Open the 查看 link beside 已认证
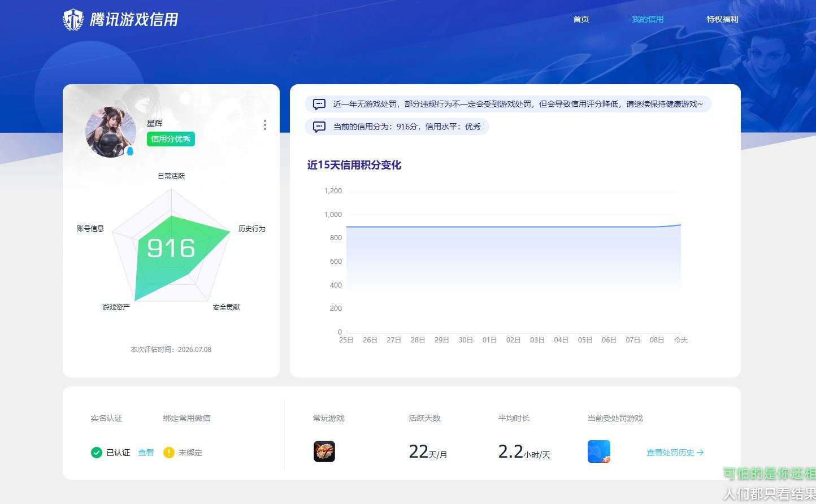This screenshot has width=816, height=504. click(146, 453)
